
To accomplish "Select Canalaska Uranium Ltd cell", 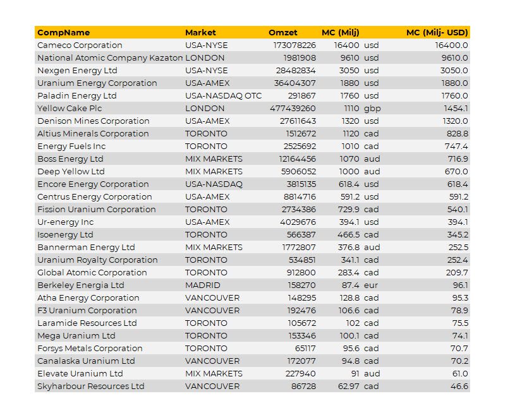I will 86,361.
